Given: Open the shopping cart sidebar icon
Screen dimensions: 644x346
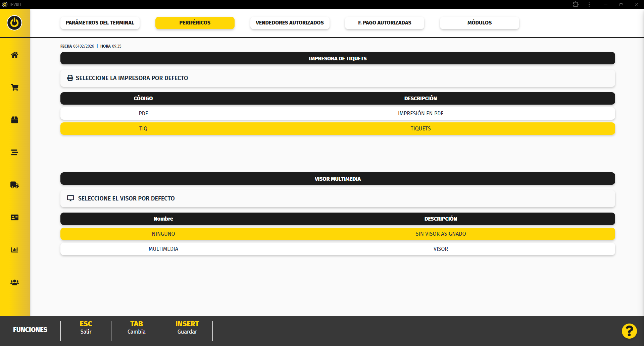Looking at the screenshot, I should [x=14, y=88].
